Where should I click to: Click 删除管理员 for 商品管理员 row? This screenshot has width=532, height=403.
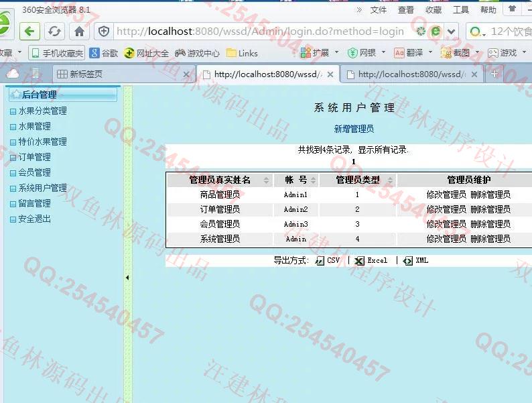(490, 194)
